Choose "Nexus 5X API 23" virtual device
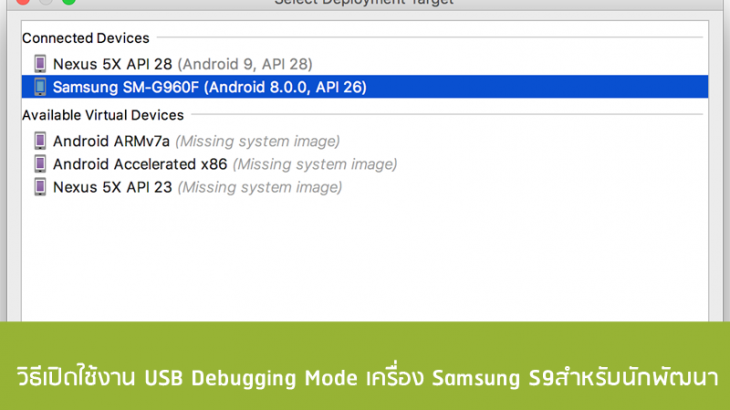This screenshot has height=410, width=730. coord(365,187)
